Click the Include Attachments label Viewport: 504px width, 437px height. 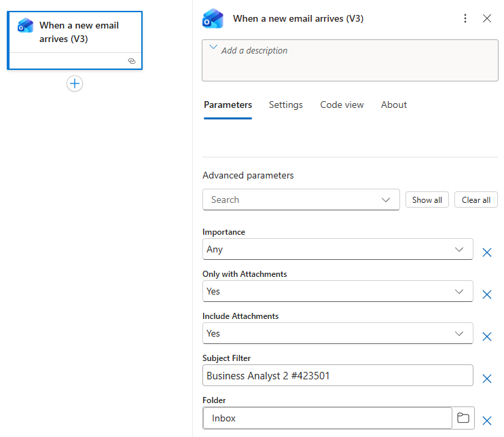tap(240, 316)
